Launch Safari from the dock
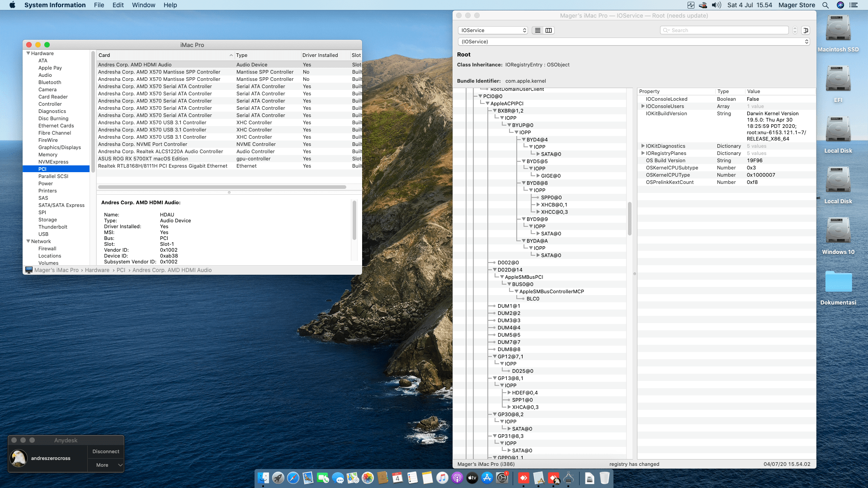This screenshot has height=488, width=868. click(293, 478)
